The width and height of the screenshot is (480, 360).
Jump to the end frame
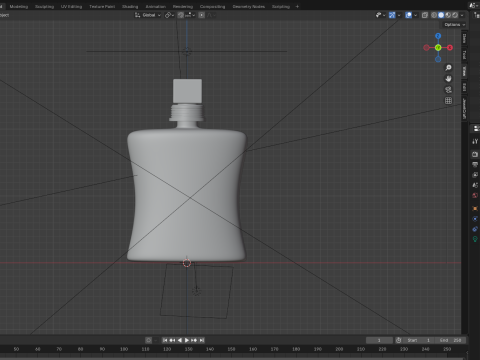tap(201, 340)
